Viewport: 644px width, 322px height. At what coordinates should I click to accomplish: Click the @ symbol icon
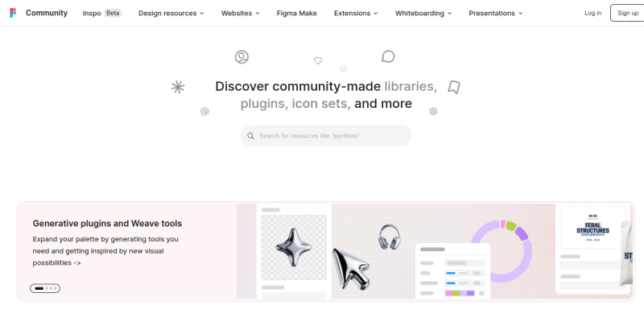pos(204,111)
